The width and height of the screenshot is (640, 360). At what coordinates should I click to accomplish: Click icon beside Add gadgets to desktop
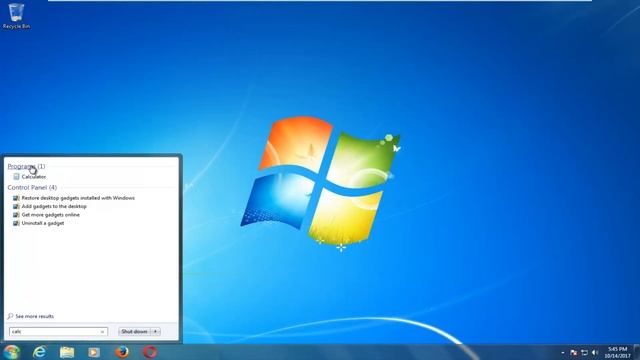[x=16, y=207]
